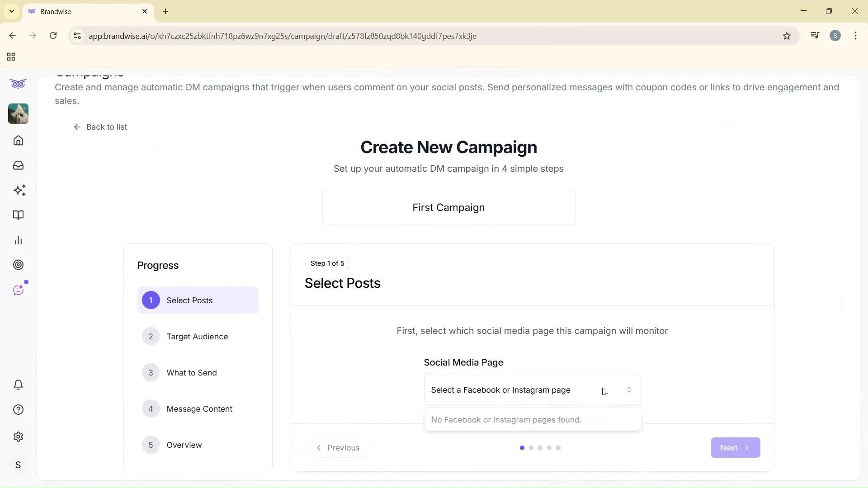Open the knowledge base book icon
This screenshot has width=868, height=488.
18,215
